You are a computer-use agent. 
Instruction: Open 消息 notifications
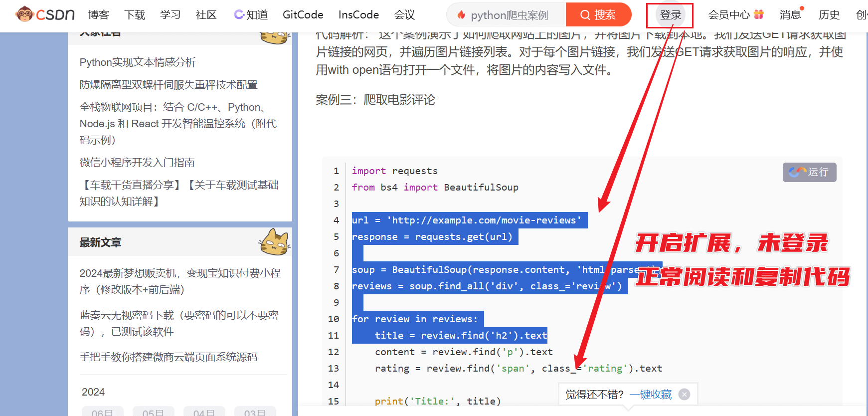coord(790,15)
